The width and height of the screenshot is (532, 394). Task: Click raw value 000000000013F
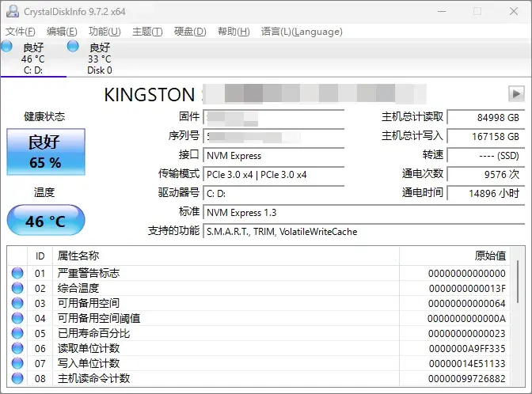coord(467,288)
